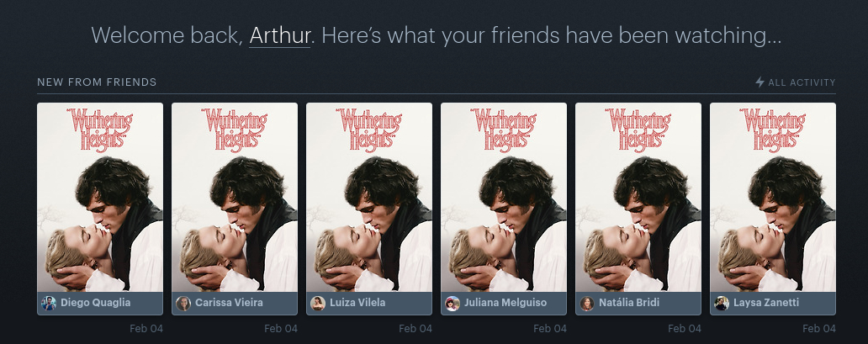This screenshot has height=344, width=868.
Task: Open the Arthur profile link
Action: pos(279,35)
